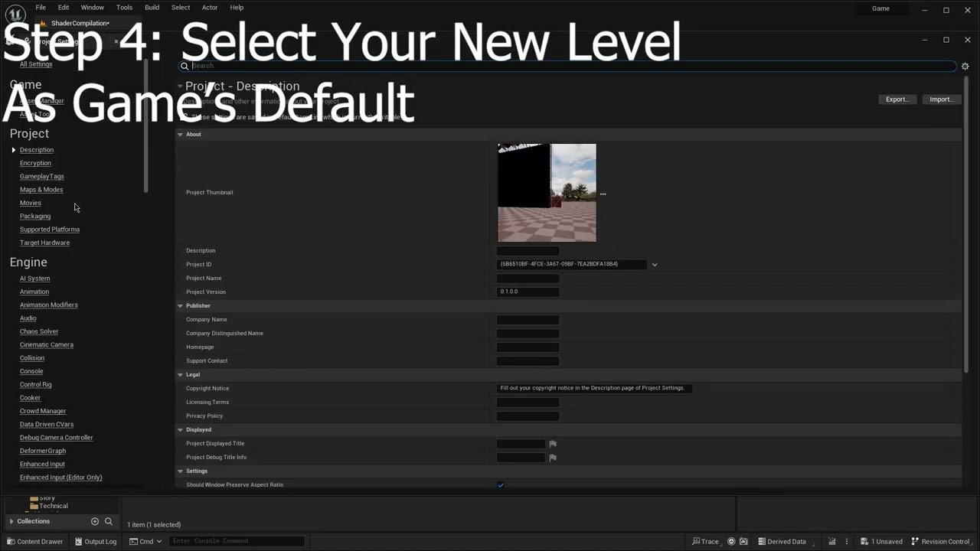Click the Project Name input field
The image size is (980, 551).
tap(528, 279)
